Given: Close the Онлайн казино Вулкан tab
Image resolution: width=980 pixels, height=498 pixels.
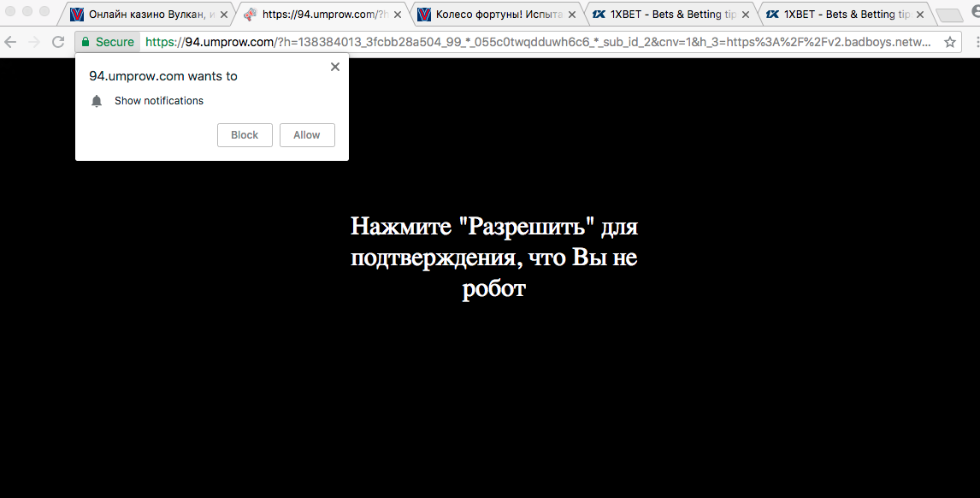Looking at the screenshot, I should click(224, 15).
